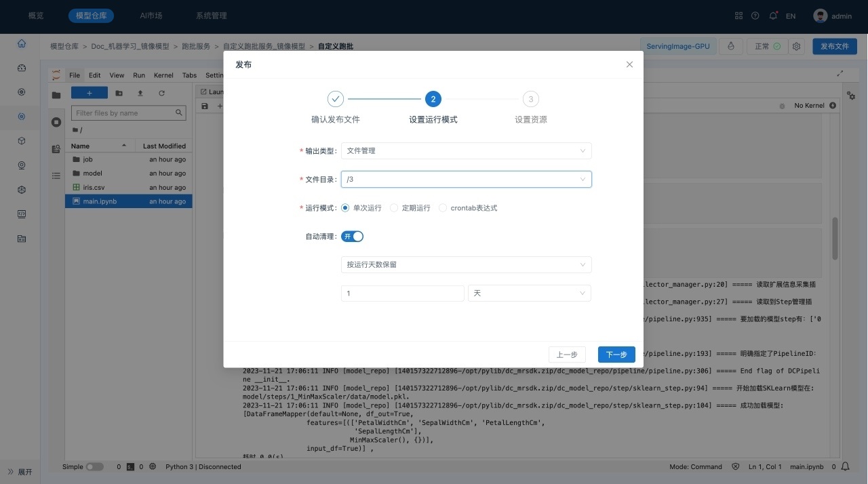Turn off the 自动清理 switch
Image resolution: width=868 pixels, height=484 pixels.
click(353, 237)
